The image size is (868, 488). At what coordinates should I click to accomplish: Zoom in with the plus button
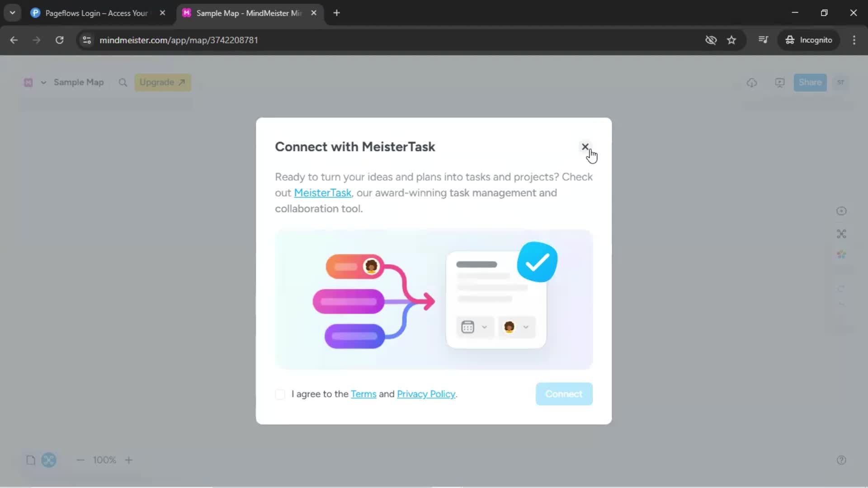coord(129,460)
